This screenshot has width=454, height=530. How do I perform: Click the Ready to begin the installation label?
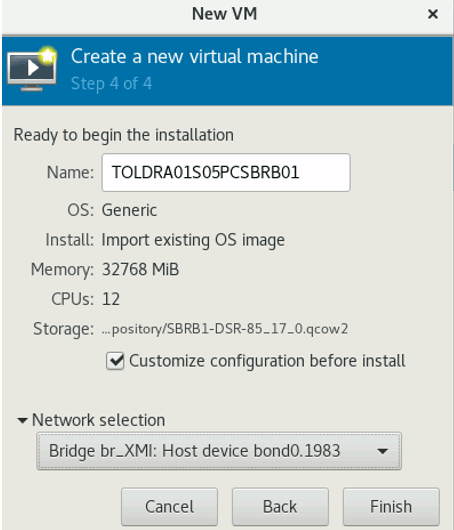(124, 135)
